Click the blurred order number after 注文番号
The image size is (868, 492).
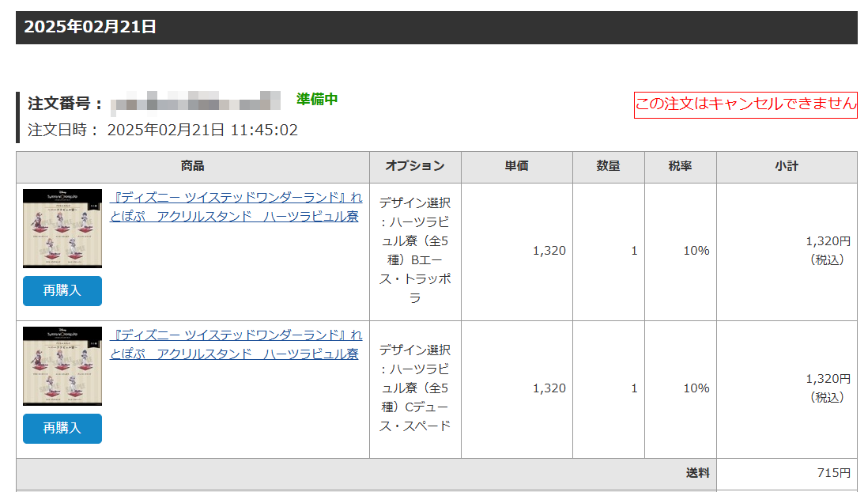[195, 104]
